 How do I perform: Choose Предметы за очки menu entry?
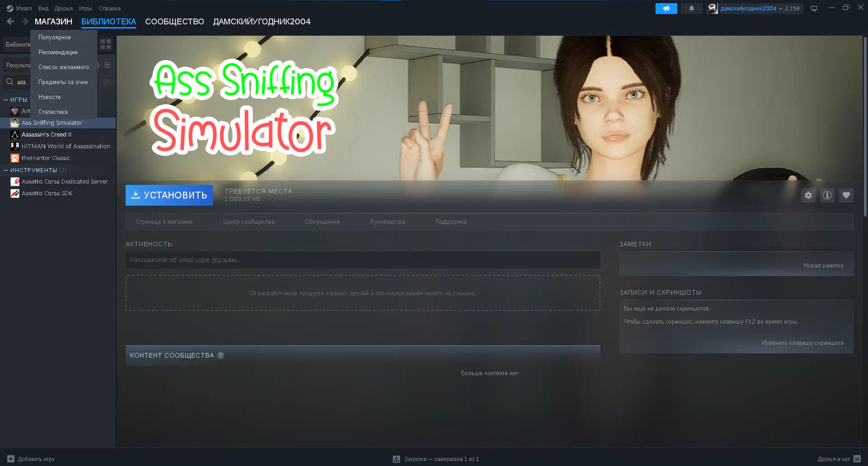tap(64, 82)
